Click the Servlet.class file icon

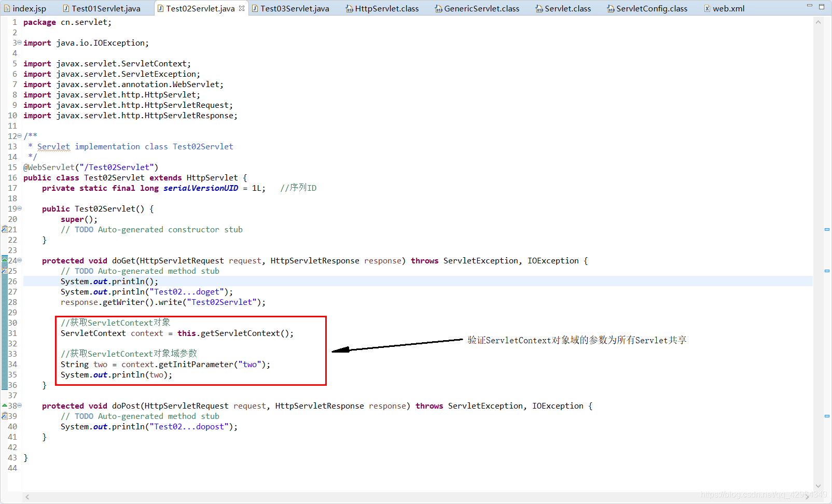pos(539,8)
